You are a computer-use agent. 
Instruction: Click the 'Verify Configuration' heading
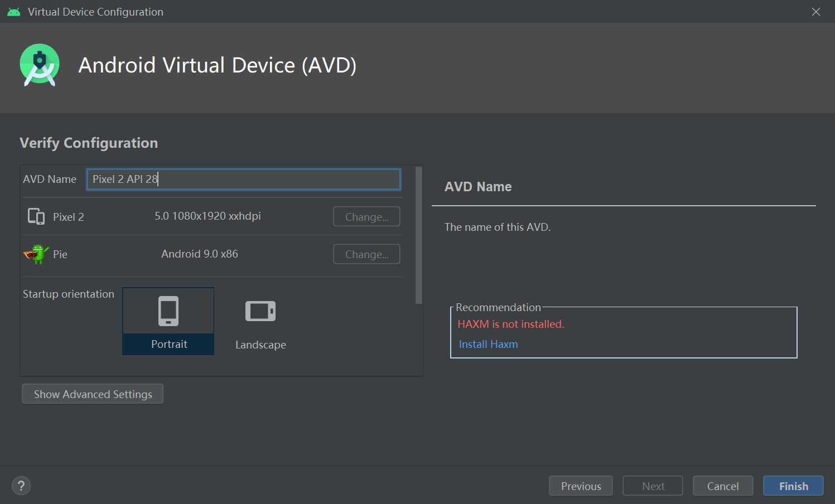coord(89,143)
